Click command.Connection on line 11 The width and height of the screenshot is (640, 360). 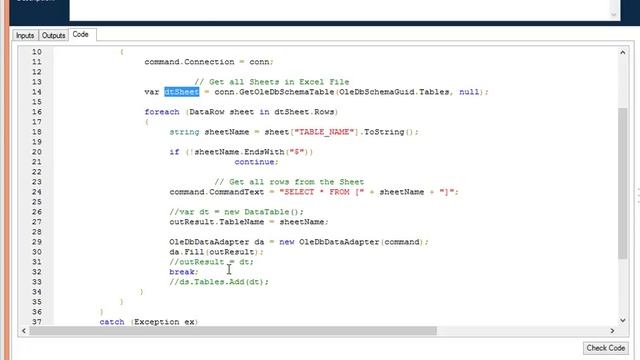[x=189, y=62]
